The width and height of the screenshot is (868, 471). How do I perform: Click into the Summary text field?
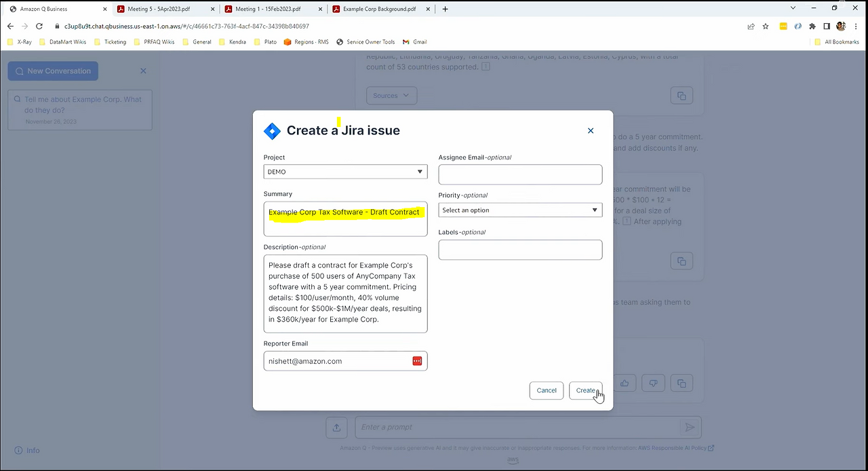point(345,219)
